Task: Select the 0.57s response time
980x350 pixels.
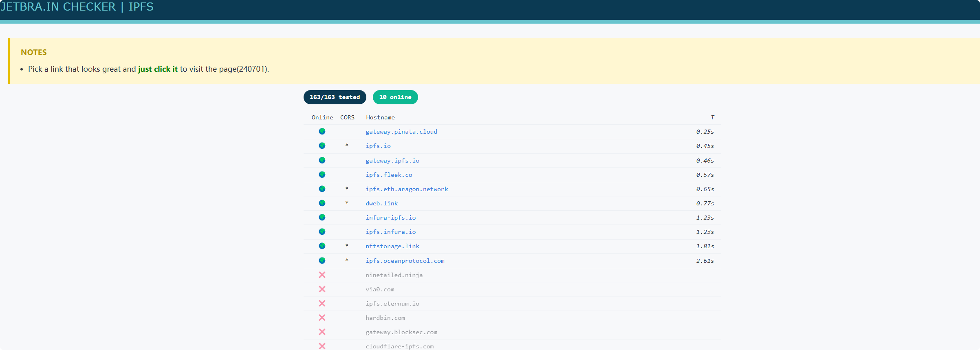Action: tap(705, 175)
